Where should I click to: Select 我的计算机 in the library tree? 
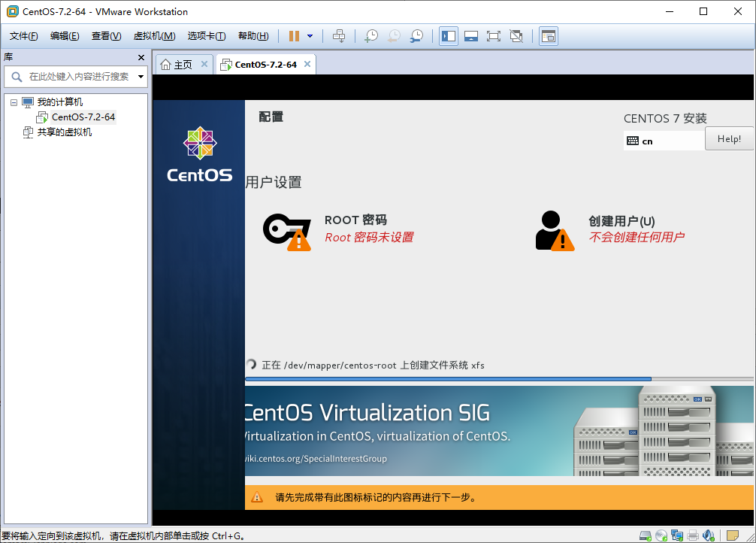pos(60,102)
